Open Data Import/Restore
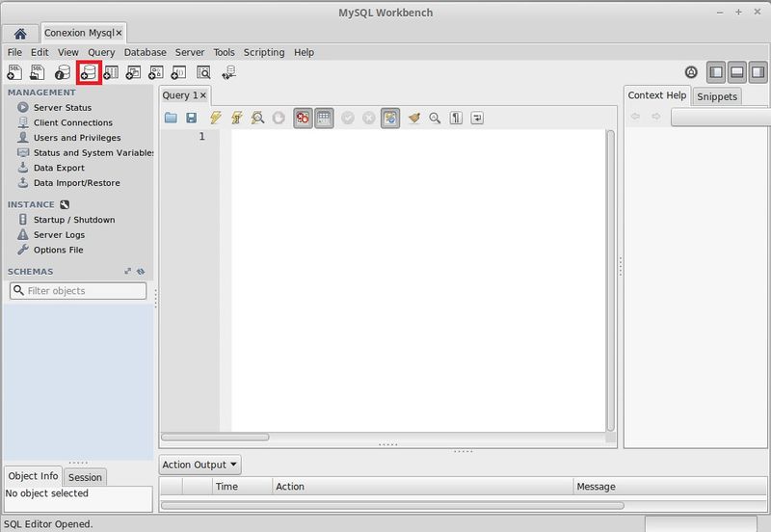This screenshot has width=771, height=532. point(77,183)
